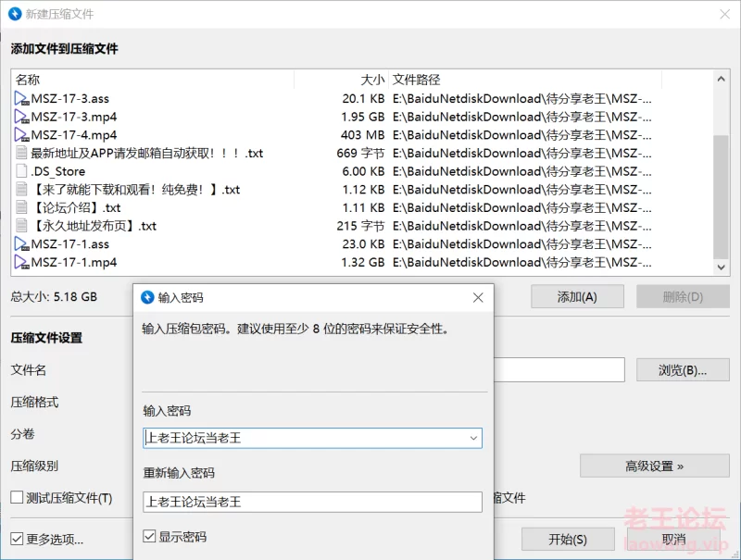The image size is (741, 560).
Task: Click the 【论坛介绍】.txt file icon
Action: pos(21,207)
